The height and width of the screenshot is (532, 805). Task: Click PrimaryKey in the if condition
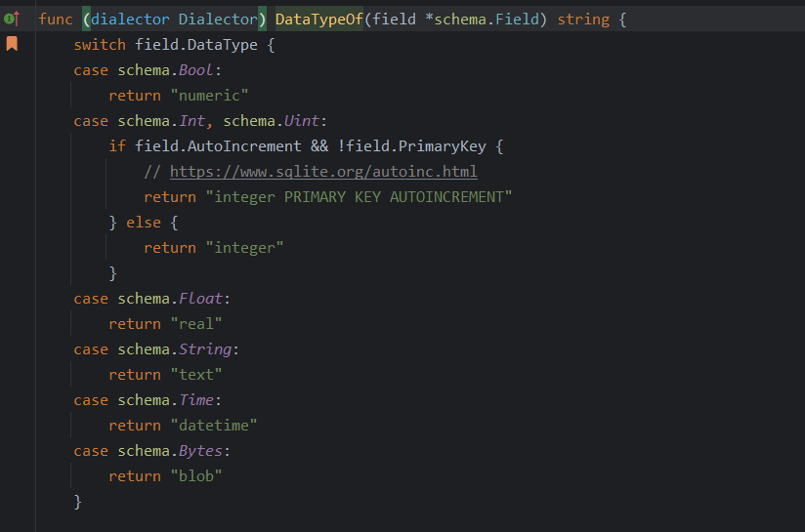click(434, 146)
